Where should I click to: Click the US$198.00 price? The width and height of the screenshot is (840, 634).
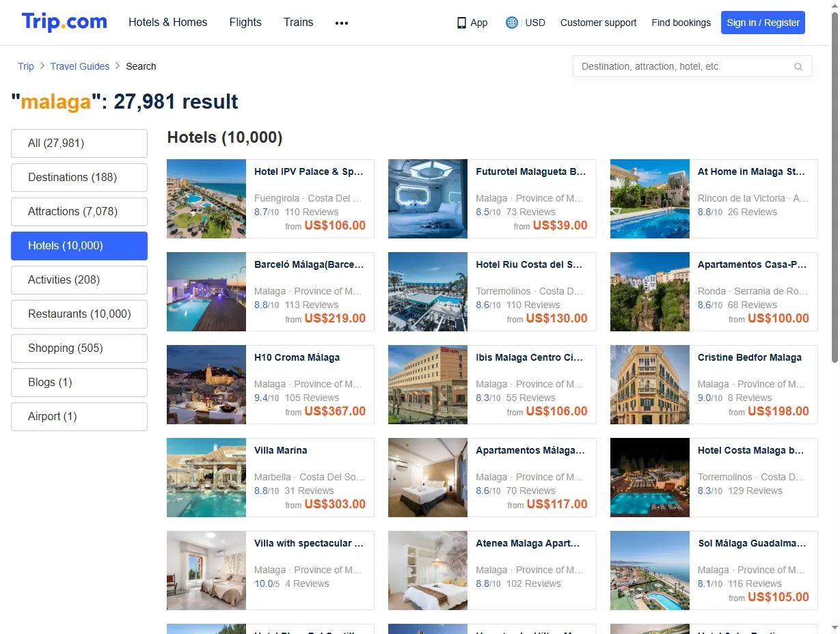point(778,411)
